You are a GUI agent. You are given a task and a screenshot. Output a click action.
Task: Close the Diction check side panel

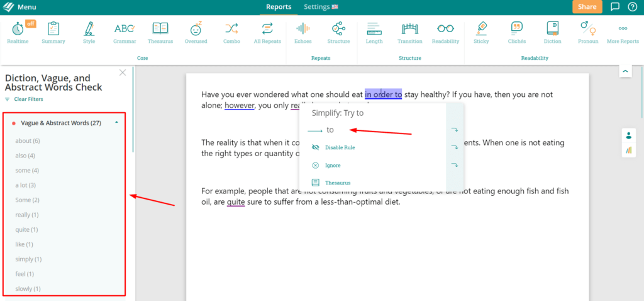(x=123, y=73)
